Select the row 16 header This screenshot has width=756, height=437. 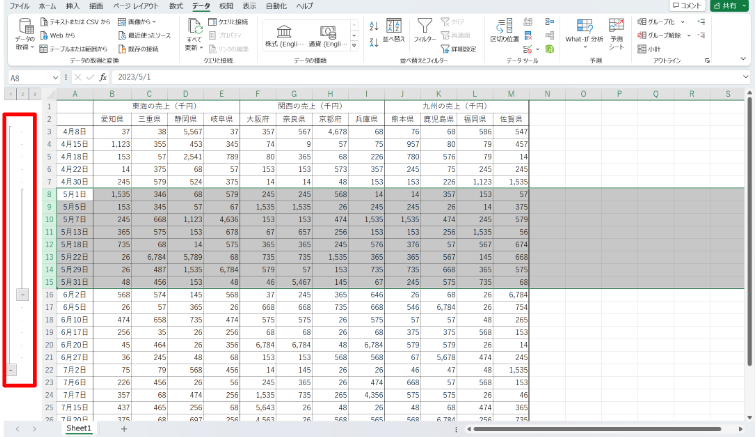pos(49,295)
